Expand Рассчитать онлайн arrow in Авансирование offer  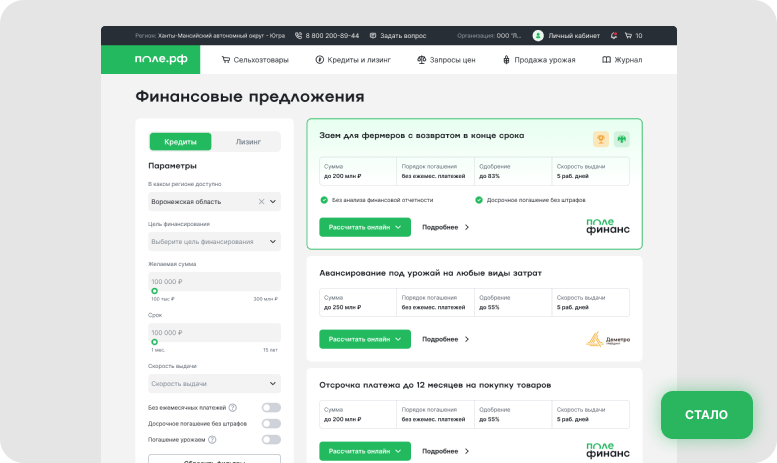tap(398, 339)
